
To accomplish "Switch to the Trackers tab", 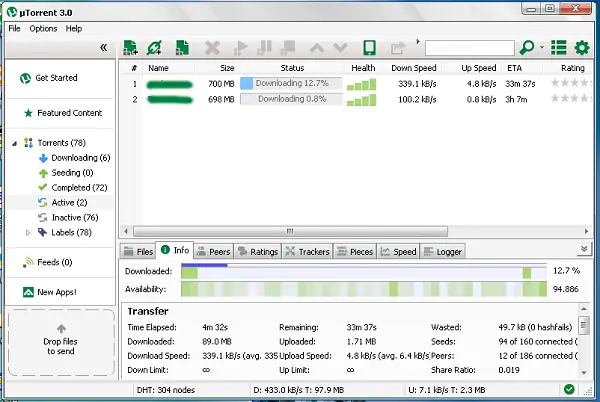I will (307, 251).
